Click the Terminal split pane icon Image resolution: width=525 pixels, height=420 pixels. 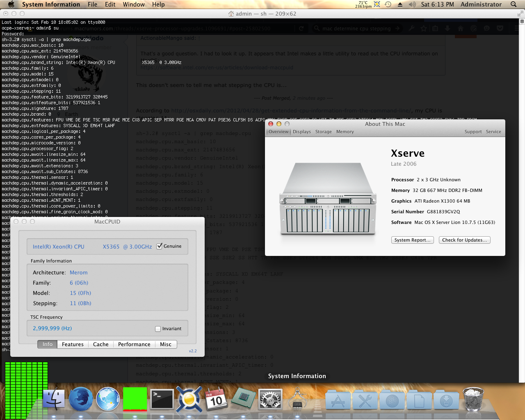[x=522, y=21]
